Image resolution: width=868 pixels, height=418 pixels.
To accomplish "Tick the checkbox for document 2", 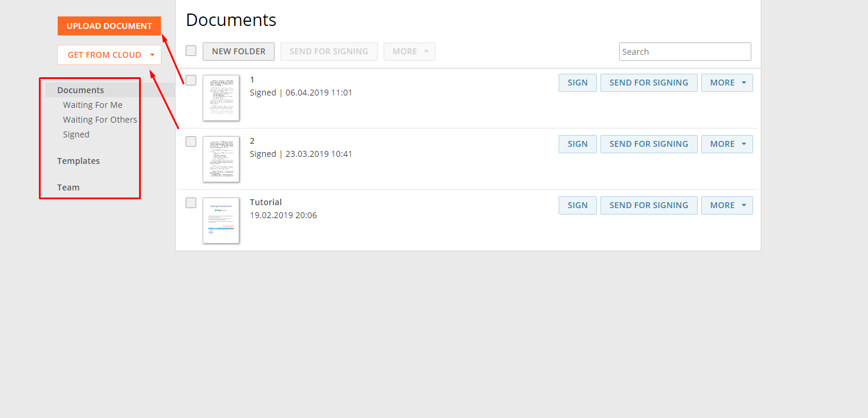I will [x=191, y=141].
